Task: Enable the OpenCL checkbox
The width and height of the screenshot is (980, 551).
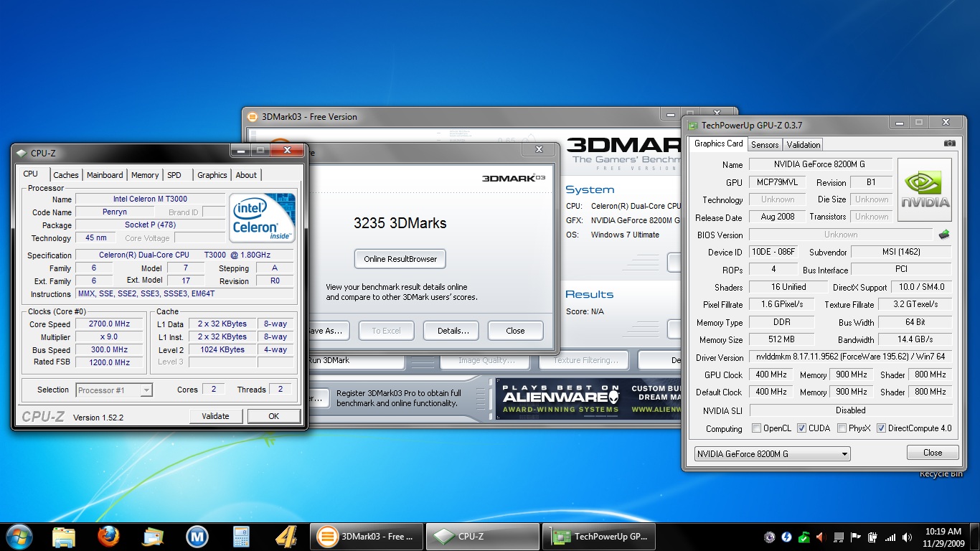Action: pyautogui.click(x=756, y=428)
